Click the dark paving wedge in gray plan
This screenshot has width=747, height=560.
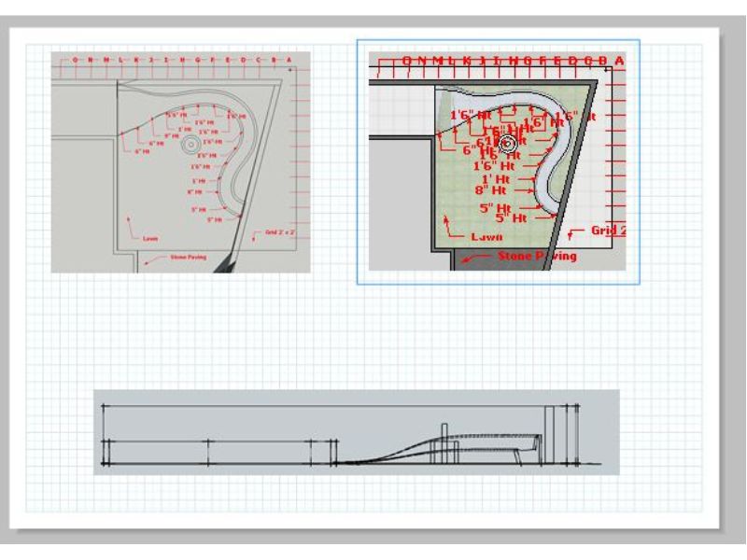227,262
